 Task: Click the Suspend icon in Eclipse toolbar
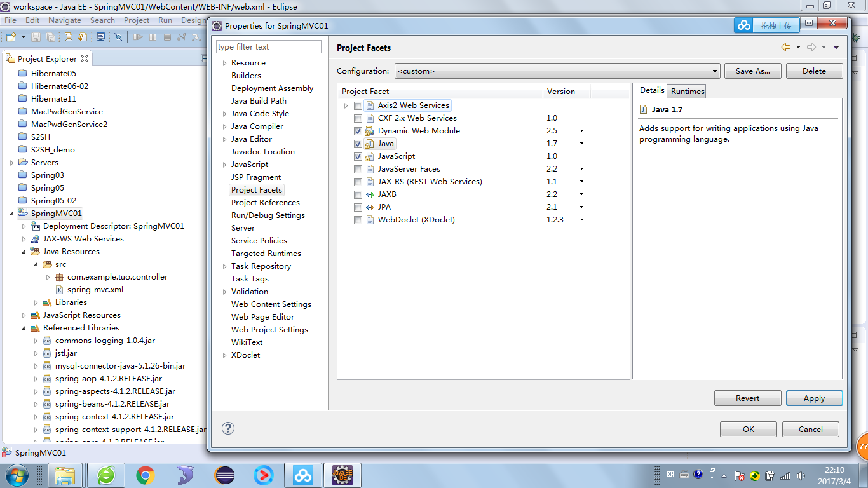153,37
